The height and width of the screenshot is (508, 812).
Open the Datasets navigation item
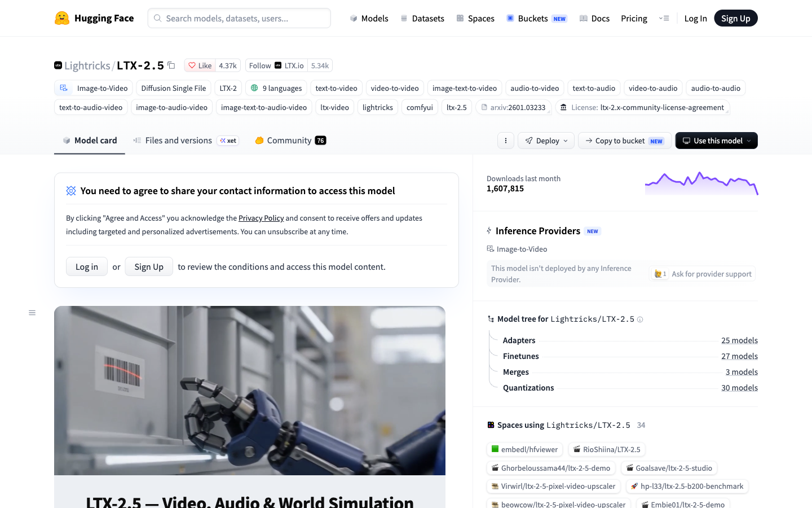point(422,18)
